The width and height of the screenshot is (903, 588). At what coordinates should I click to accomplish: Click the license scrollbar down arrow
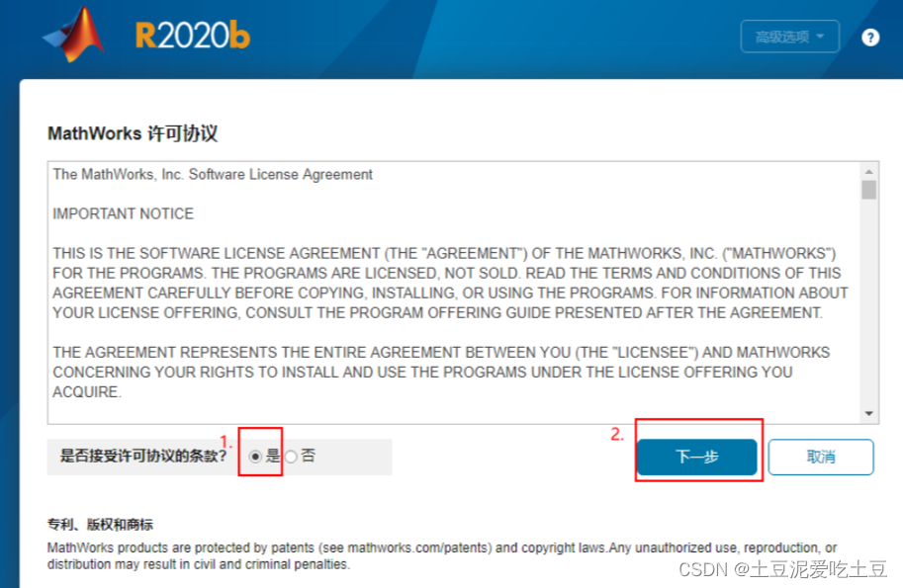tap(869, 414)
